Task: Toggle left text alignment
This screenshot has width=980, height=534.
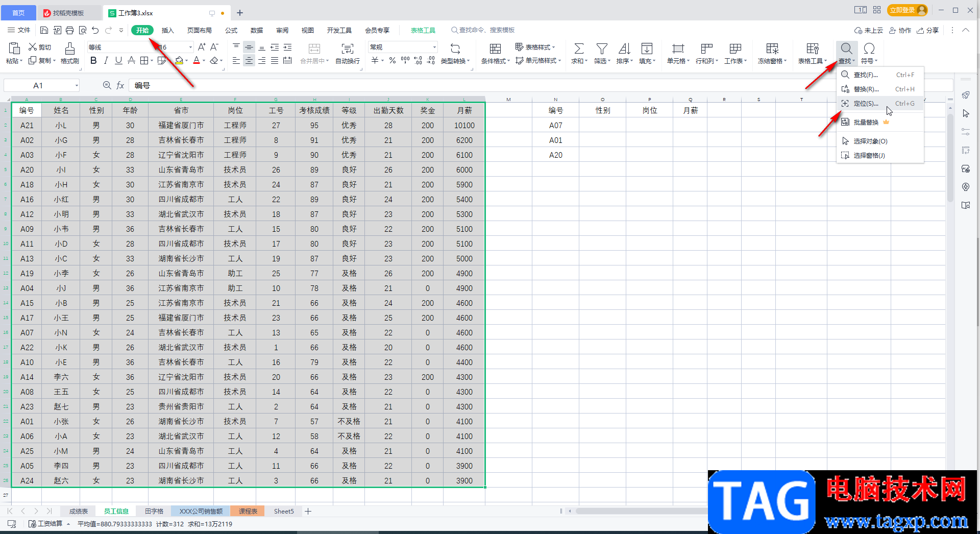Action: point(236,61)
